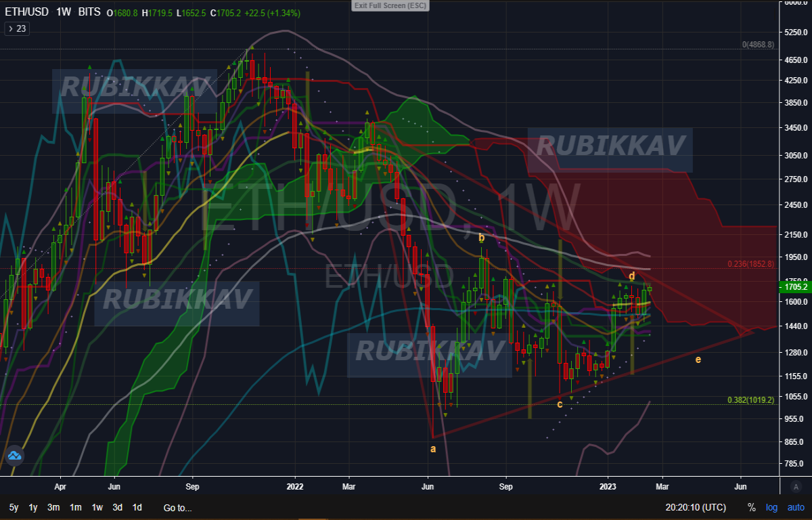This screenshot has height=520, width=812.
Task: Click the blue cloud logo icon
Action: tap(15, 457)
